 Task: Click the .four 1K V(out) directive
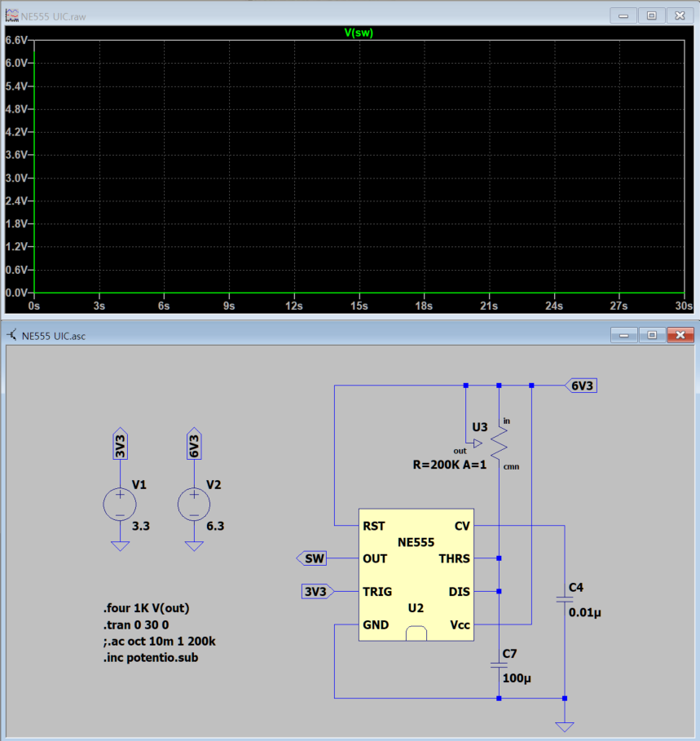click(x=147, y=608)
